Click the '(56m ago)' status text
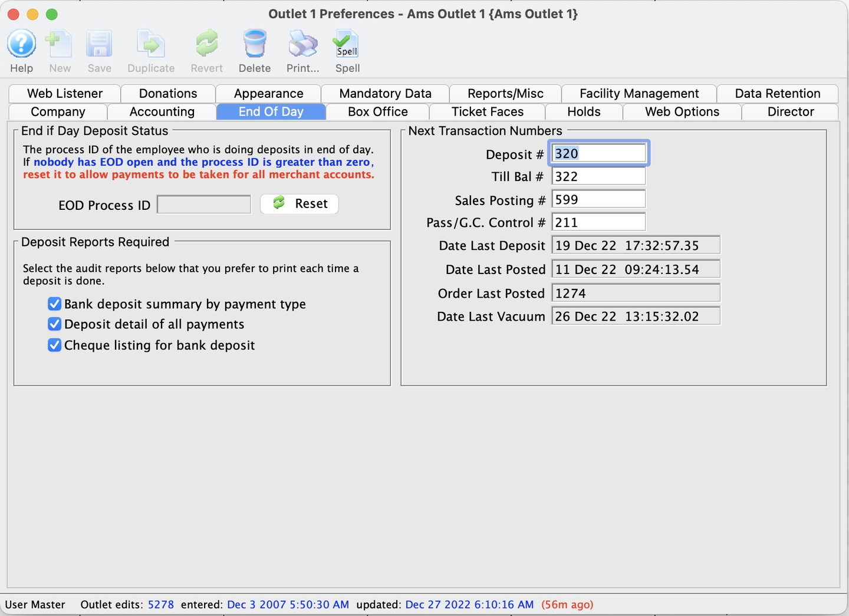 click(567, 605)
